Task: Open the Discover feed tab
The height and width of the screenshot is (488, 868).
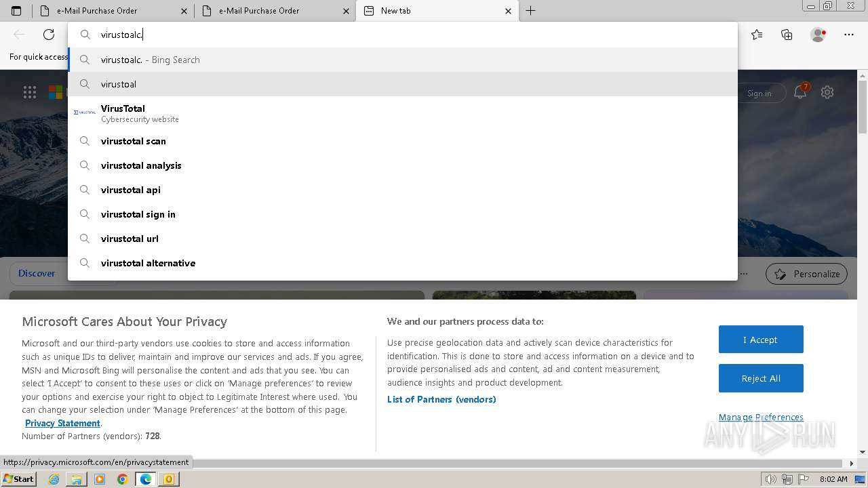Action: (x=37, y=273)
